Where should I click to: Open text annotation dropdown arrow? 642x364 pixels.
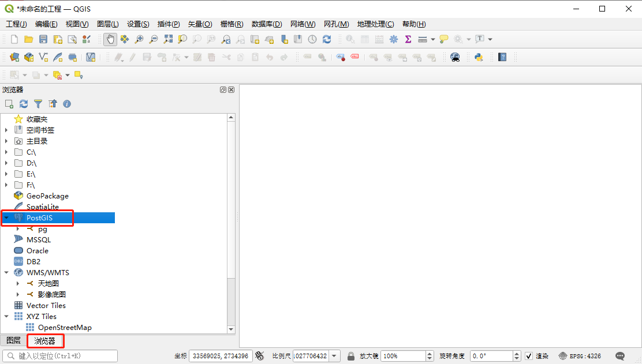pos(490,39)
